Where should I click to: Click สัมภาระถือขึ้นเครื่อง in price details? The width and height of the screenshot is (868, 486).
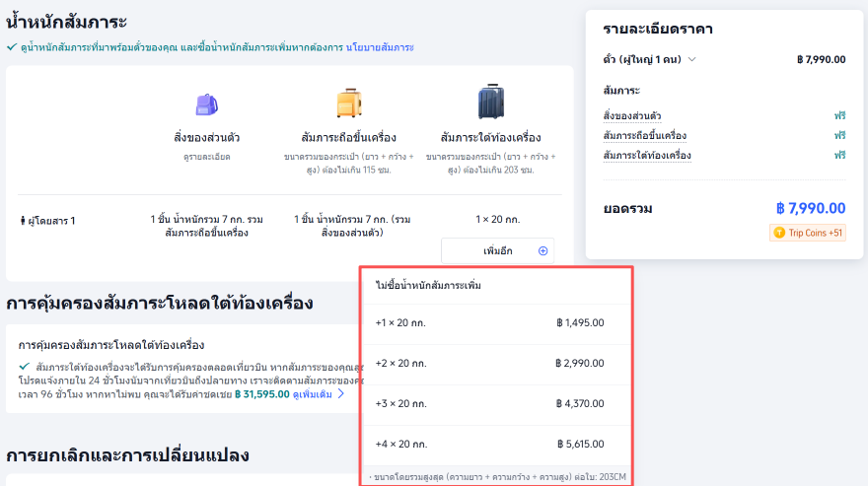(645, 136)
